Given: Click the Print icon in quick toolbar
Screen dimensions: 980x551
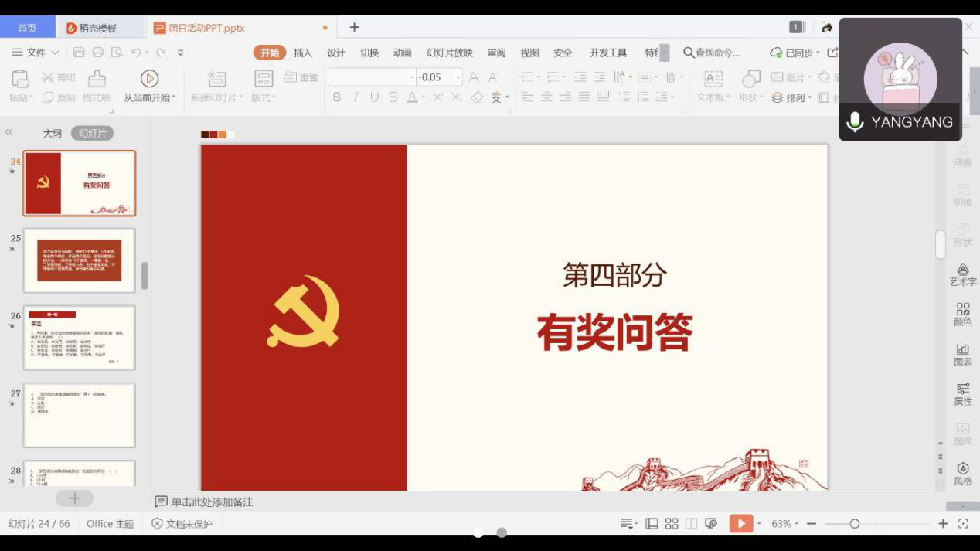Looking at the screenshot, I should (x=98, y=53).
